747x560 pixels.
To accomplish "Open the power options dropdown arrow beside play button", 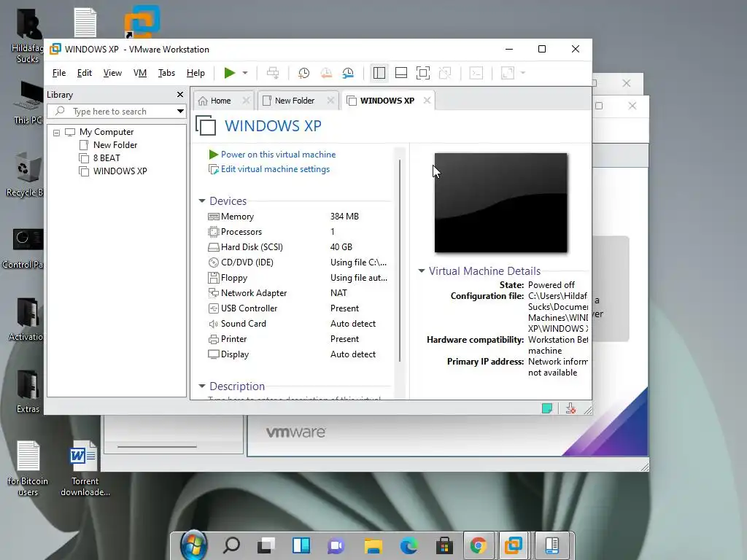I will [x=245, y=73].
